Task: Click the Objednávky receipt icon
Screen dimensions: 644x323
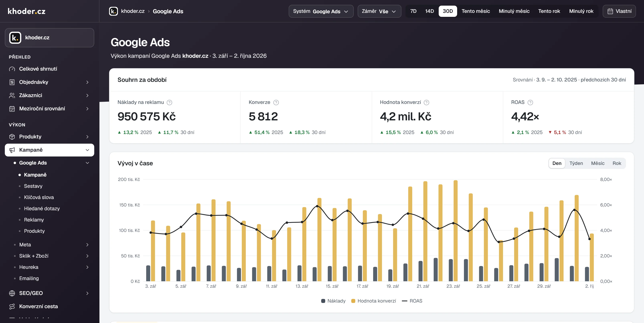Action: [x=12, y=82]
